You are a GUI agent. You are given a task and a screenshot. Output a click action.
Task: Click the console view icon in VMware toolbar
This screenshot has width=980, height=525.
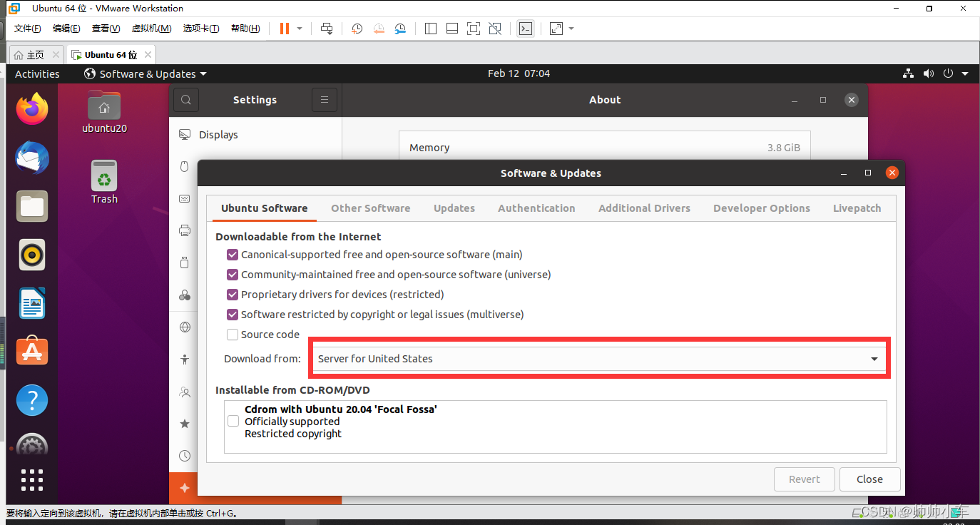coord(526,29)
